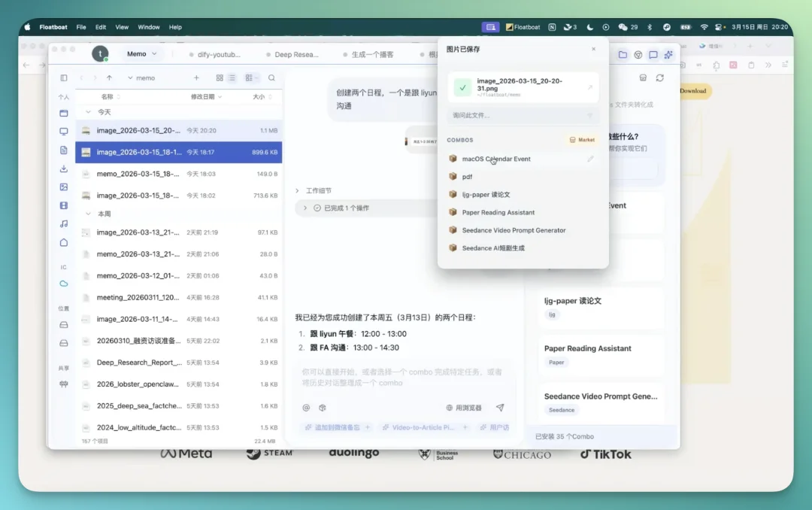Create a new item with the + toolbar icon
The width and height of the screenshot is (812, 510).
coord(196,77)
